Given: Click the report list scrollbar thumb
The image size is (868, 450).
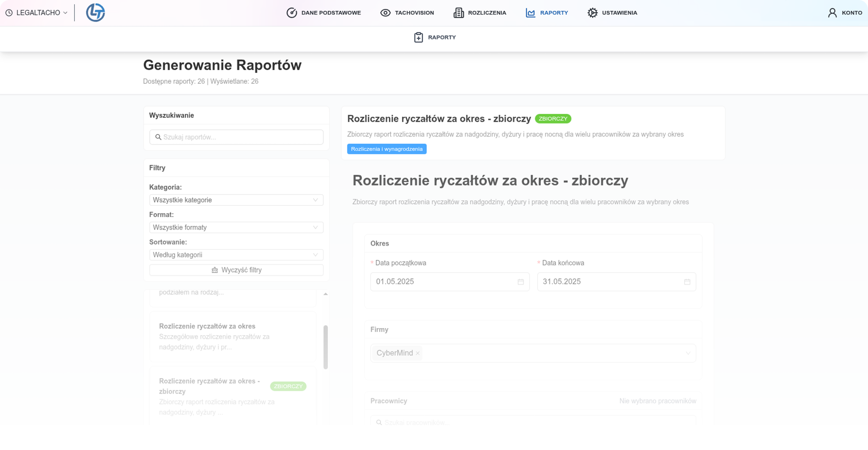Looking at the screenshot, I should point(325,347).
